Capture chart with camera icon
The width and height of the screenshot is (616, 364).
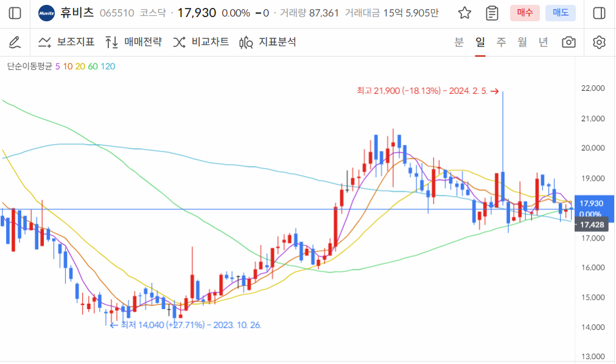[569, 42]
